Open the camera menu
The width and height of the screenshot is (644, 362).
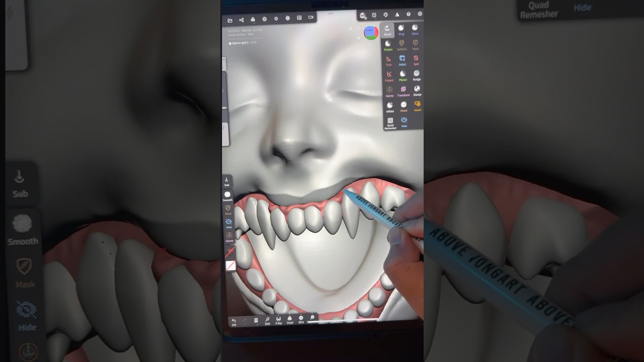311,17
